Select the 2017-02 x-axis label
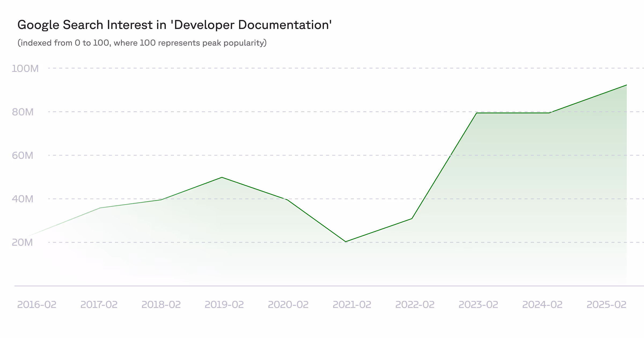Image resolution: width=644 pixels, height=338 pixels. tap(99, 304)
